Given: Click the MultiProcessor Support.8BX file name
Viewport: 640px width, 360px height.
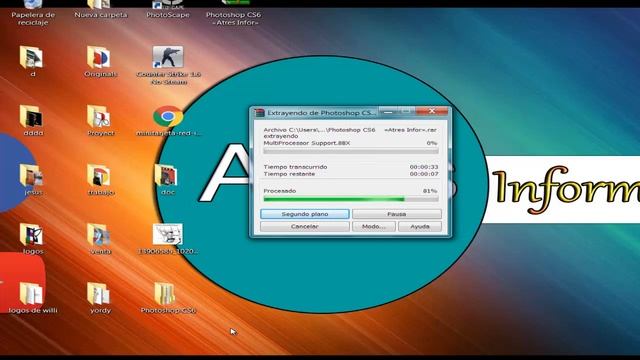Looking at the screenshot, I should point(307,143).
